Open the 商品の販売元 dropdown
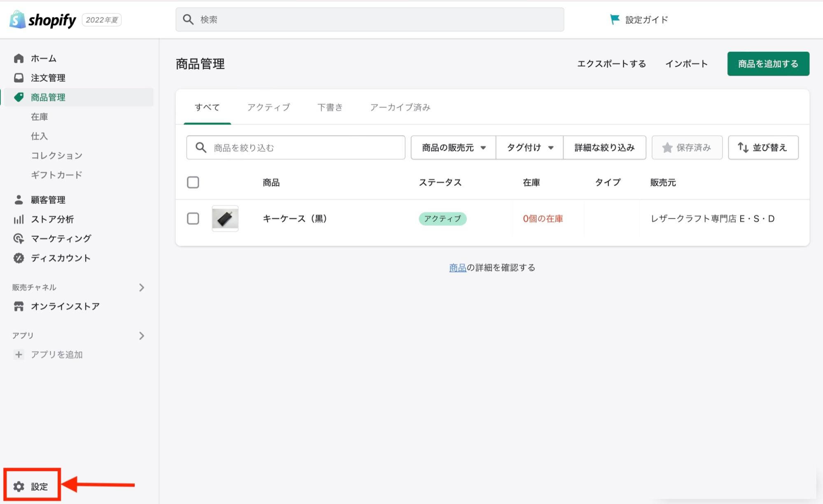Screen dimensions: 823x504 tap(452, 147)
